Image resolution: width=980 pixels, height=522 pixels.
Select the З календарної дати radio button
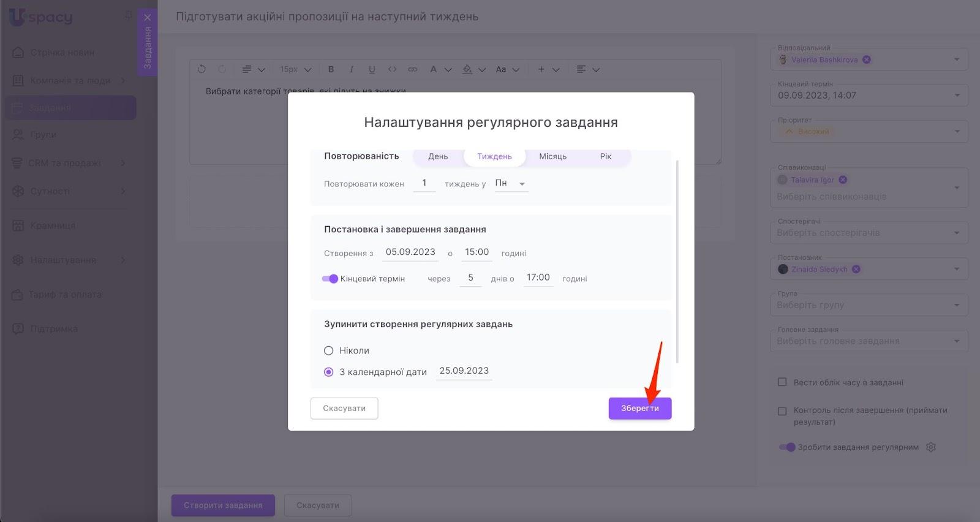(329, 372)
